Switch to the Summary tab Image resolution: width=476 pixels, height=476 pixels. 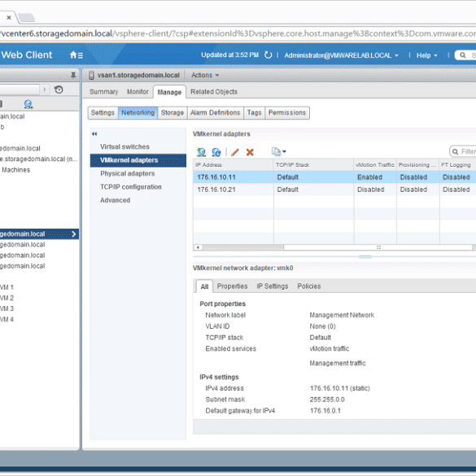(x=103, y=92)
